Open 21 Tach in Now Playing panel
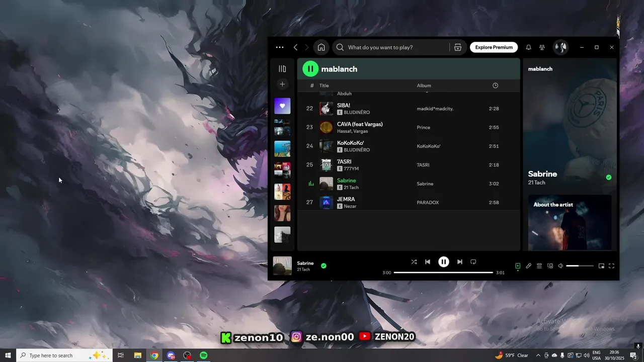This screenshot has width=644, height=362. [536, 183]
